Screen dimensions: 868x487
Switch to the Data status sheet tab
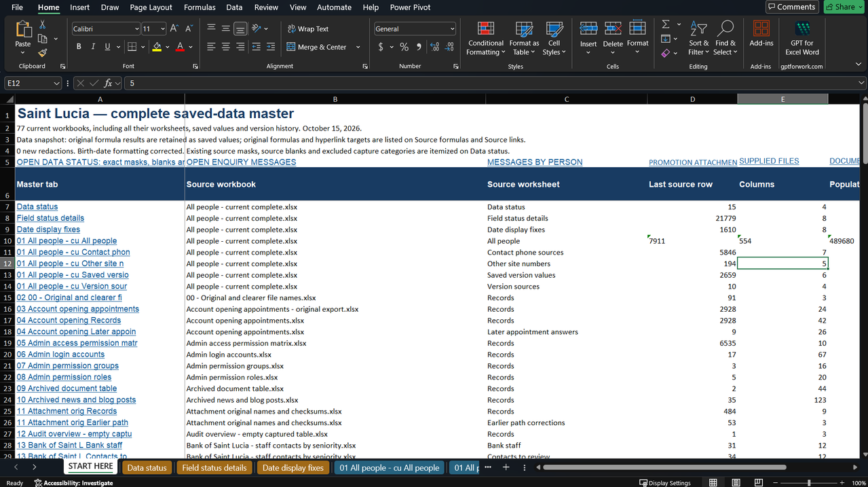click(147, 467)
